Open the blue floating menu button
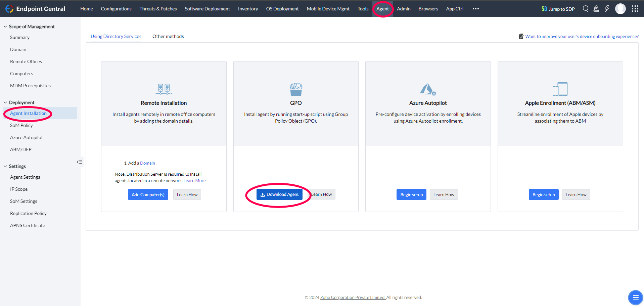Image resolution: width=644 pixels, height=306 pixels. tap(635, 298)
